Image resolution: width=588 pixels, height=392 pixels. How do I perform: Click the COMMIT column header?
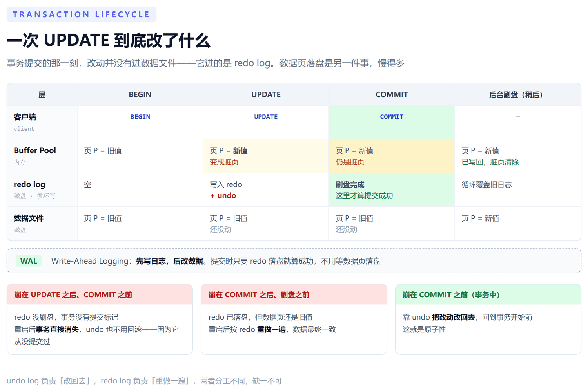392,95
